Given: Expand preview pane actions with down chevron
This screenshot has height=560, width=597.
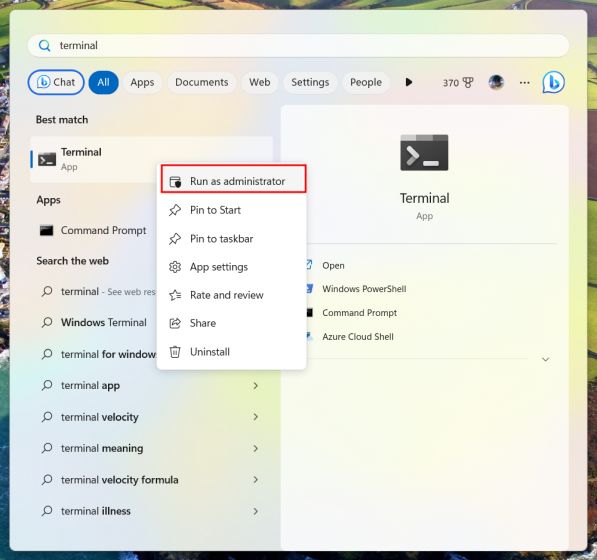Looking at the screenshot, I should pos(546,359).
